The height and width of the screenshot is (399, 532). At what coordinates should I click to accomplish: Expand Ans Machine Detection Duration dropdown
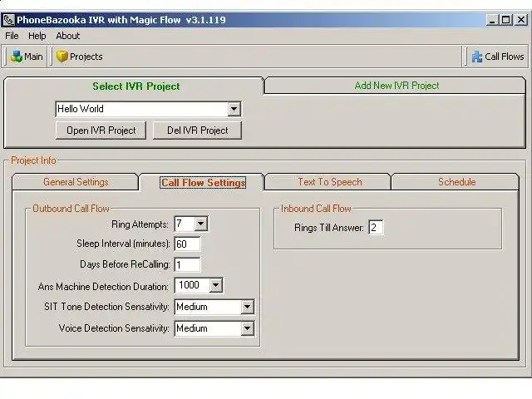(216, 285)
